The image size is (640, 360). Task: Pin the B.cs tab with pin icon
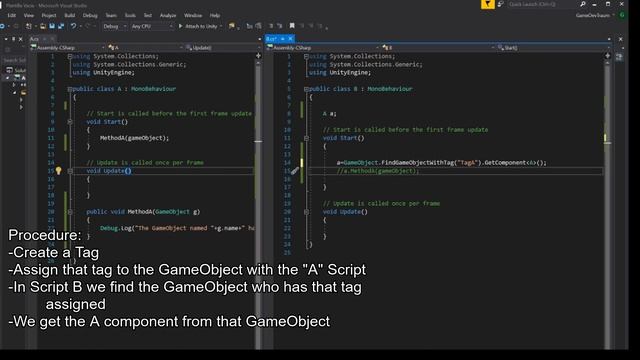click(x=282, y=39)
